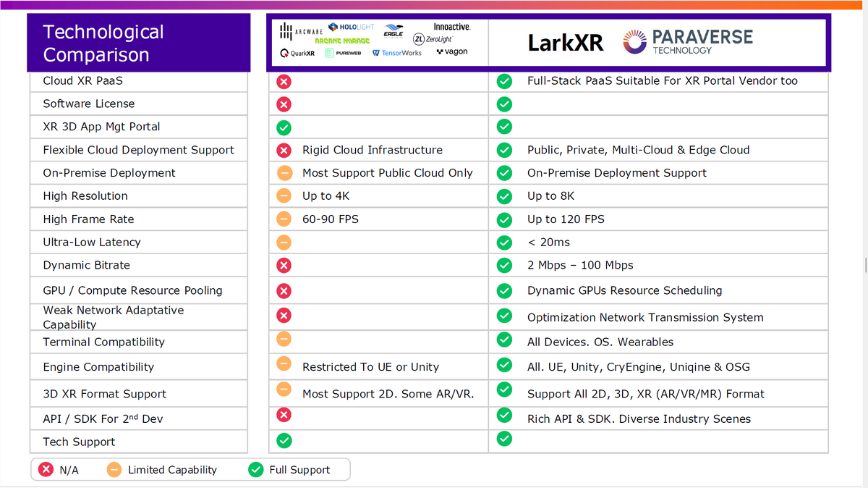
Task: Click the green check beside "< 20ms"
Action: pyautogui.click(x=504, y=243)
